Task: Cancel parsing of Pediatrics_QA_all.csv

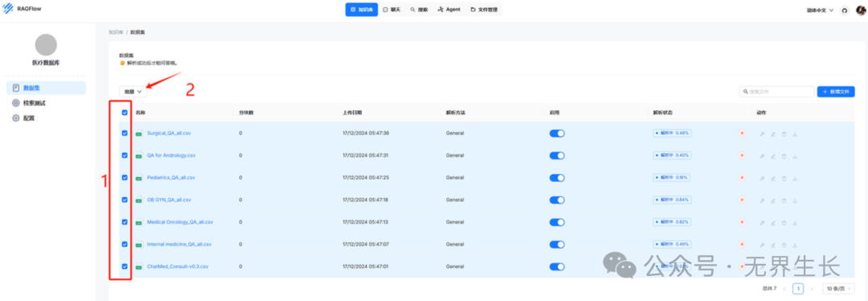Action: pos(742,177)
